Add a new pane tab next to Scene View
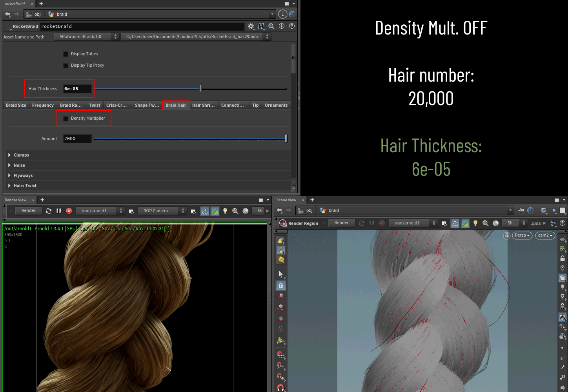Screen dimensions: 568x392 pos(312,200)
